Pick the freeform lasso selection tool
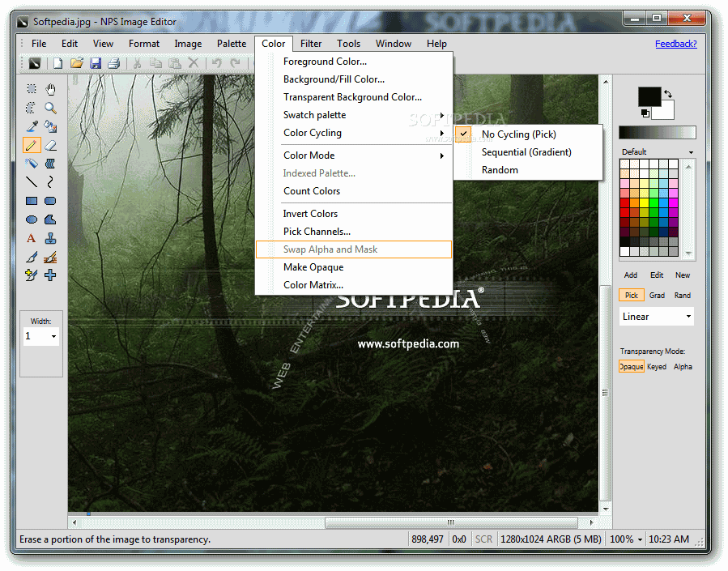Screen dimensions: 728x571 point(32,108)
